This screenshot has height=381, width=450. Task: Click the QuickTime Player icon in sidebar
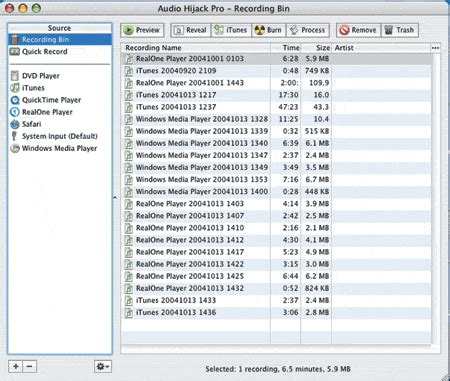[x=15, y=100]
